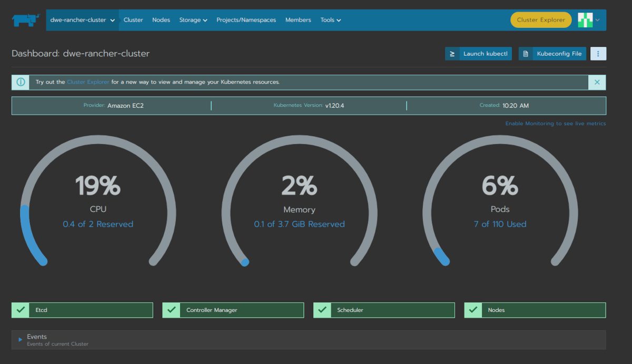Click '0.4 of 2 Reserved' text
Image resolution: width=632 pixels, height=364 pixels.
pyautogui.click(x=98, y=224)
